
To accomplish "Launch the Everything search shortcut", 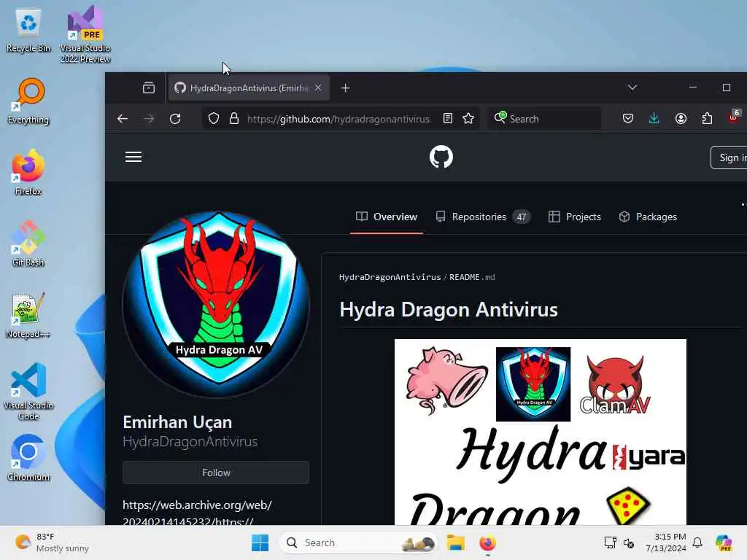I will 28,101.
